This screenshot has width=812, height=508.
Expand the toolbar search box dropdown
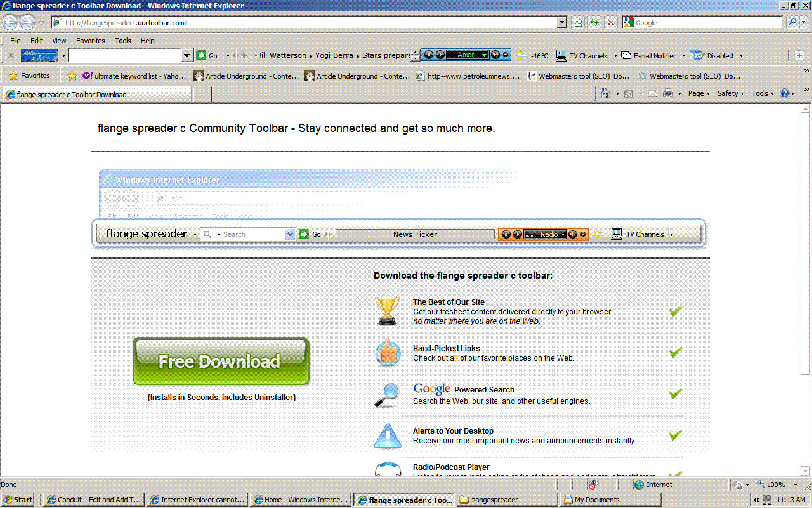[187, 55]
